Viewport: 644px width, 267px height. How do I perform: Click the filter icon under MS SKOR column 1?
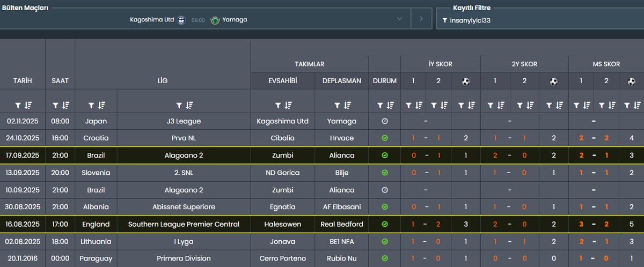[577, 105]
